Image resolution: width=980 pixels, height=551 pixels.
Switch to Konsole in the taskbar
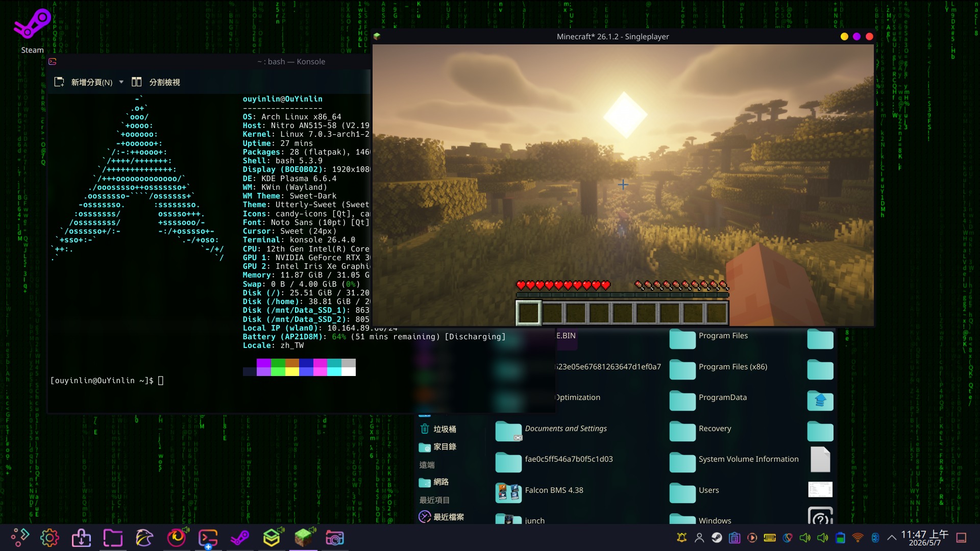click(208, 538)
